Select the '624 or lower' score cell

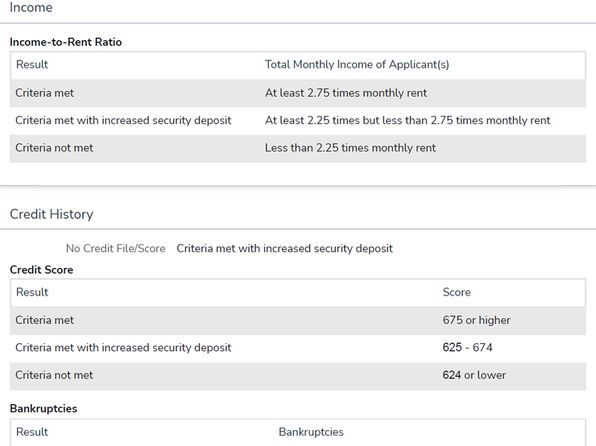click(x=474, y=375)
